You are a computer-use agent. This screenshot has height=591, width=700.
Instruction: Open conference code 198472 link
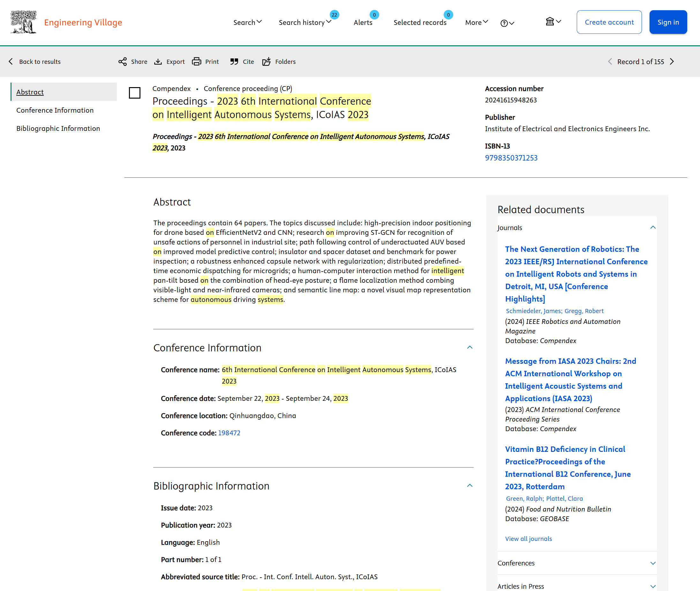(229, 433)
